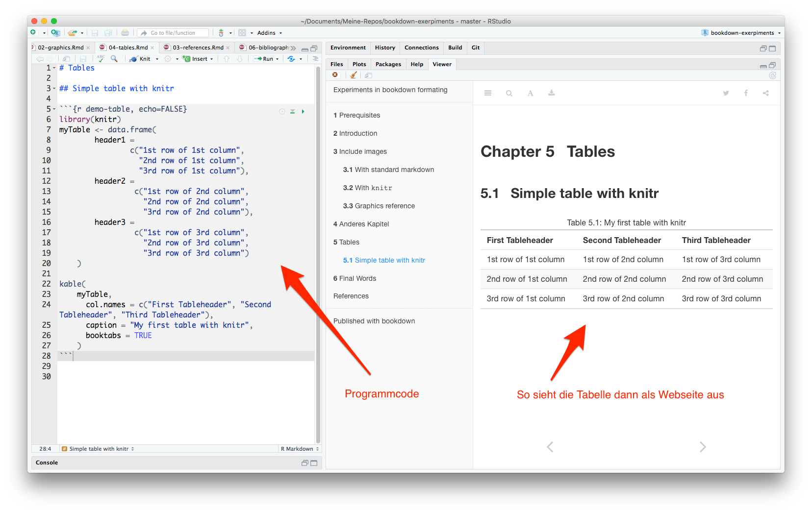Screen dimensions: 812x512
Task: Close the 04-tables.Rmd tab
Action: [152, 48]
